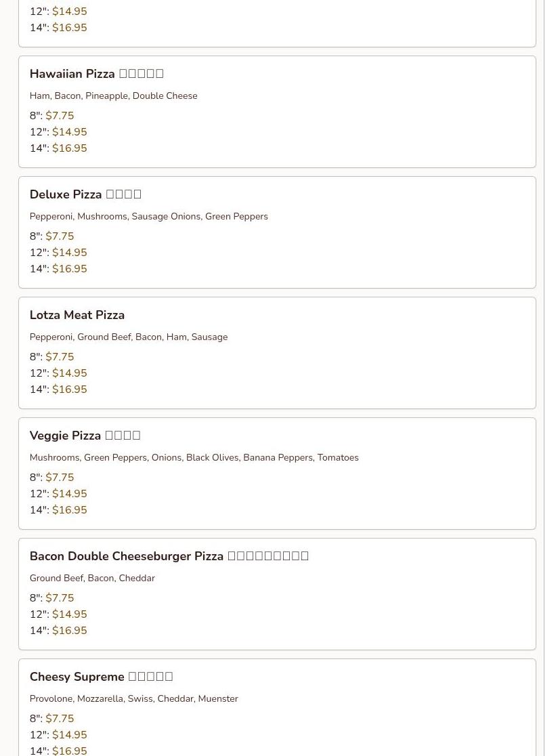Click the Hawaiian Pizza heading
This screenshot has height=756, width=558.
(72, 74)
